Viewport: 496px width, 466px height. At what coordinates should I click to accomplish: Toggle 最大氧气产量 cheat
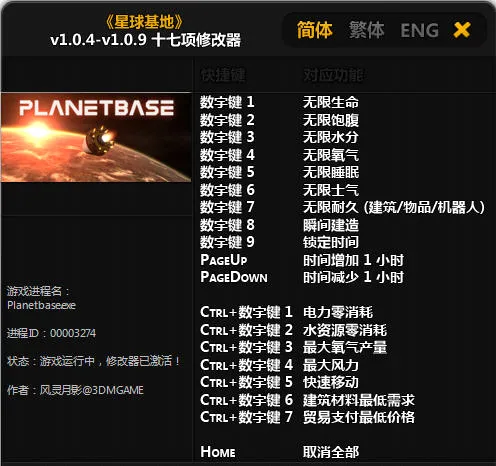[x=345, y=347]
